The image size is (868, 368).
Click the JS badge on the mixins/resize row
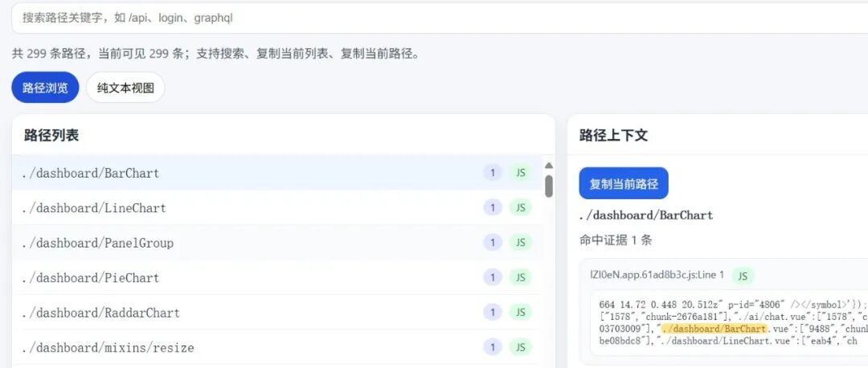(x=520, y=348)
